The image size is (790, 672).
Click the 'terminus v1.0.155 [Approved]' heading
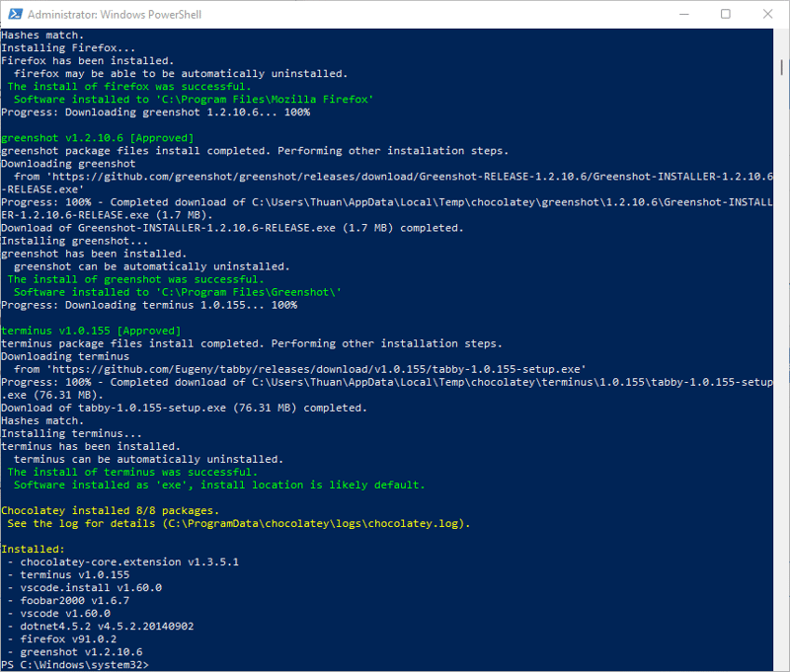click(91, 331)
